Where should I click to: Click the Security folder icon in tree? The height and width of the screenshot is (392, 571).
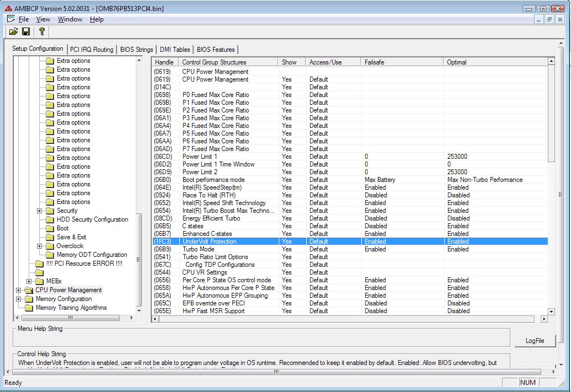[50, 211]
